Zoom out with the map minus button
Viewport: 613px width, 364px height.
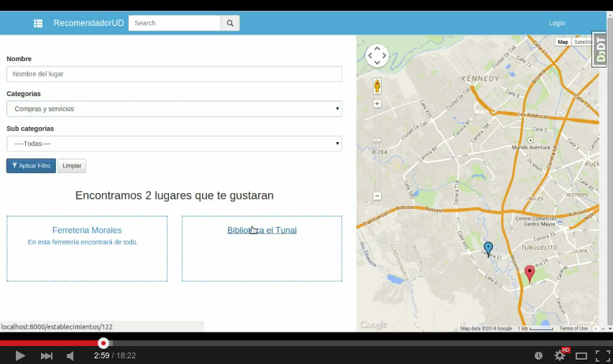pos(377,196)
